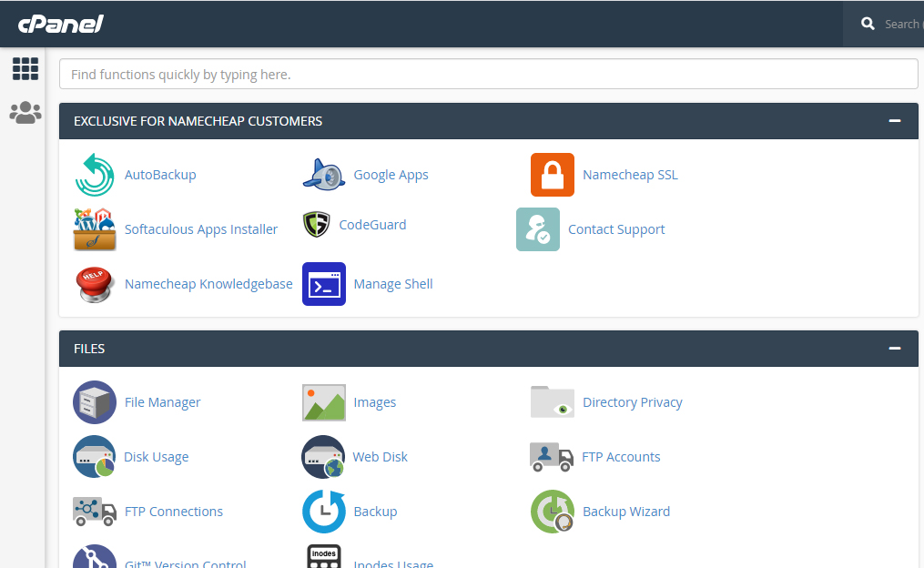The image size is (924, 568).
Task: Click the Images picture icon
Action: (324, 402)
